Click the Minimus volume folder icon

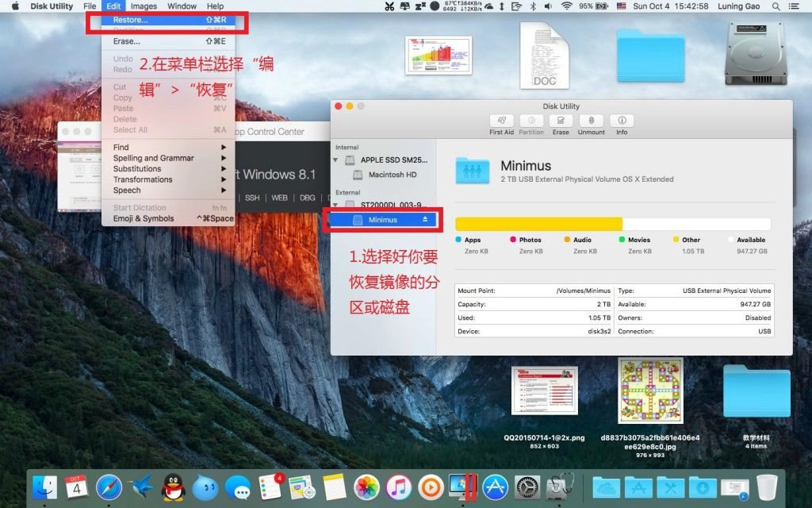coord(473,171)
